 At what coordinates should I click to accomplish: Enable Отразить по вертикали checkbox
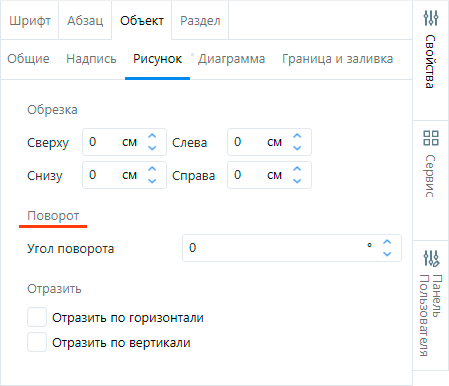pyautogui.click(x=37, y=342)
